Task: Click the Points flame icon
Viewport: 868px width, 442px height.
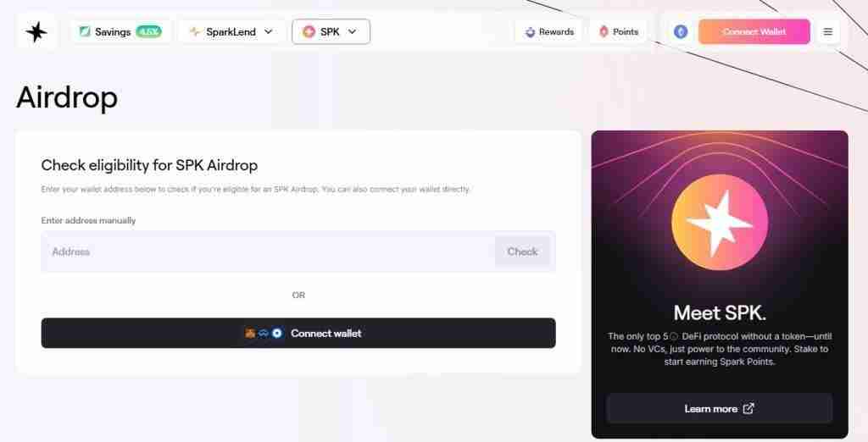Action: (x=604, y=31)
